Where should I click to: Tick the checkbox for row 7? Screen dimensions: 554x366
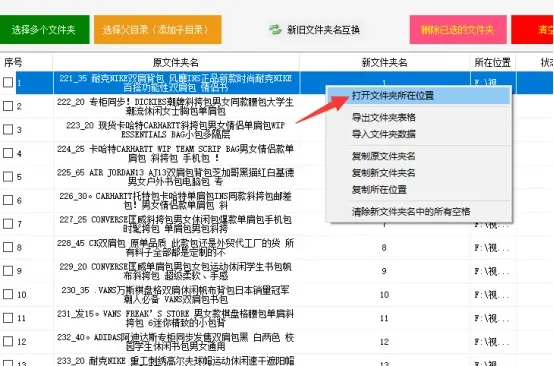[8, 224]
